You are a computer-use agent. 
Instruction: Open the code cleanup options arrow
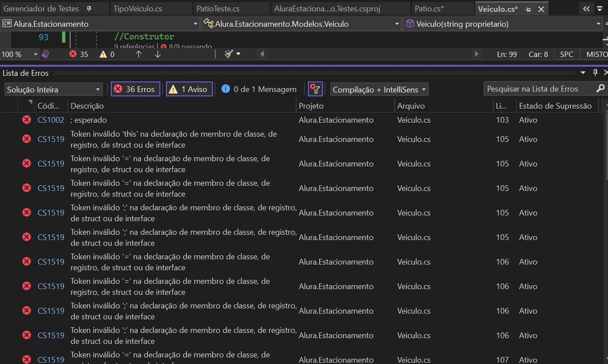[x=238, y=54]
